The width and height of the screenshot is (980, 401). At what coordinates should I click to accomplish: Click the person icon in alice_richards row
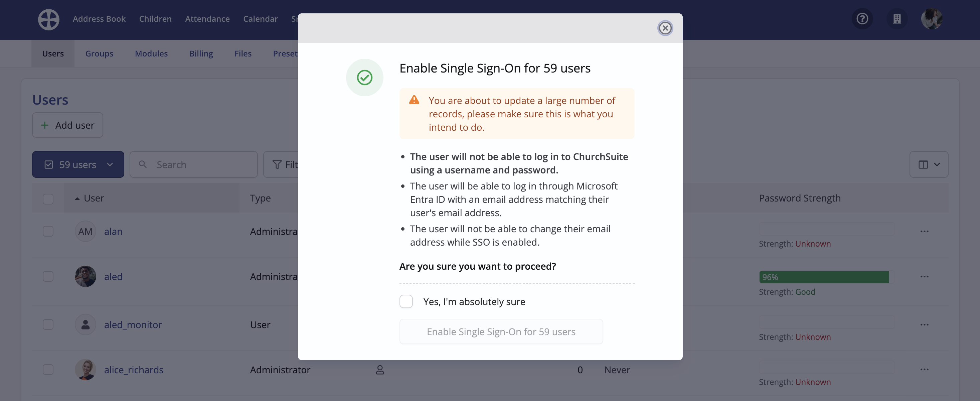[x=380, y=370]
